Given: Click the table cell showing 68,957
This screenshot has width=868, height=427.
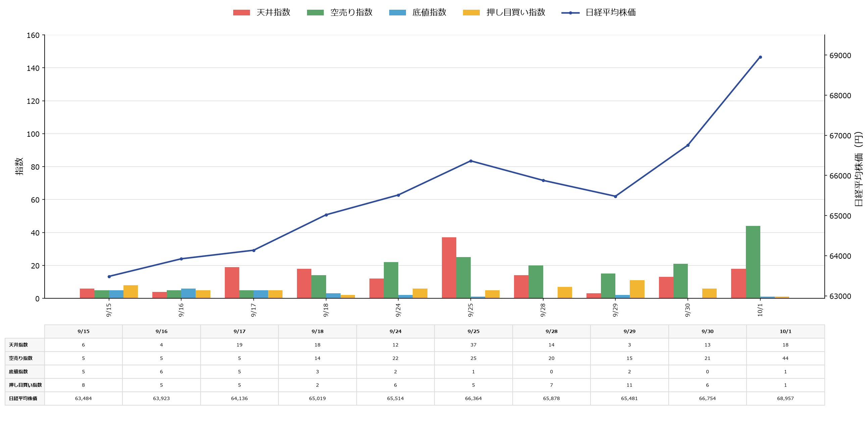Looking at the screenshot, I should [x=785, y=399].
